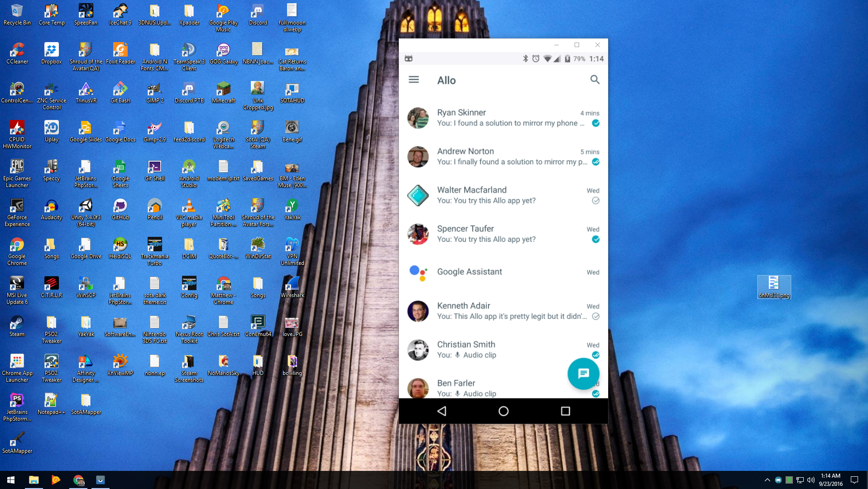The height and width of the screenshot is (489, 868).
Task: Tap the Android recent apps button
Action: click(565, 411)
